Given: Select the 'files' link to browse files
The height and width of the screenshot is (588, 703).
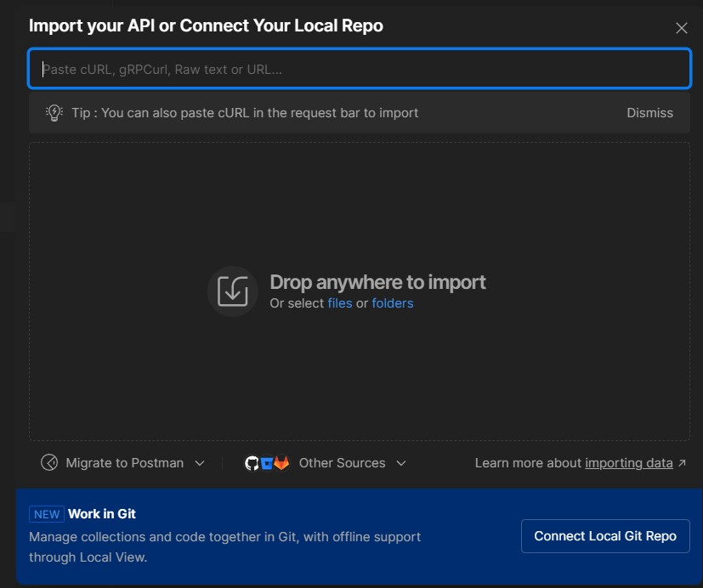Looking at the screenshot, I should coord(339,303).
